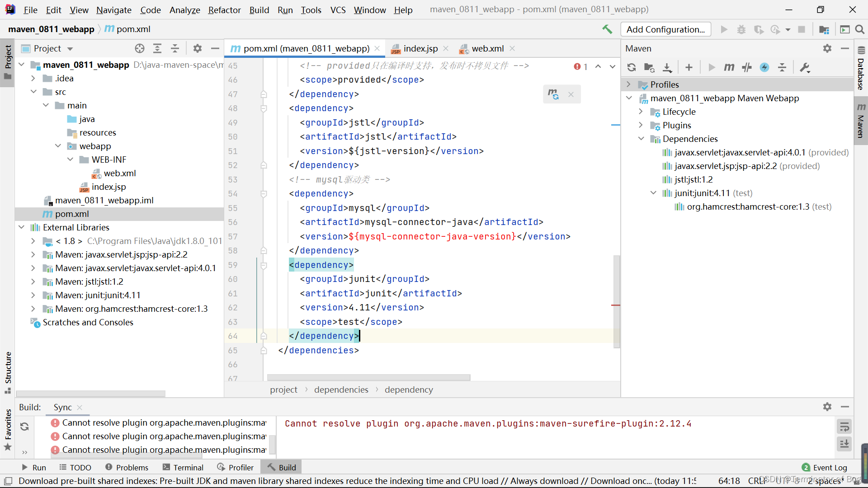Click floating Load Maven Changes icon
The height and width of the screenshot is (488, 868).
[x=553, y=94]
